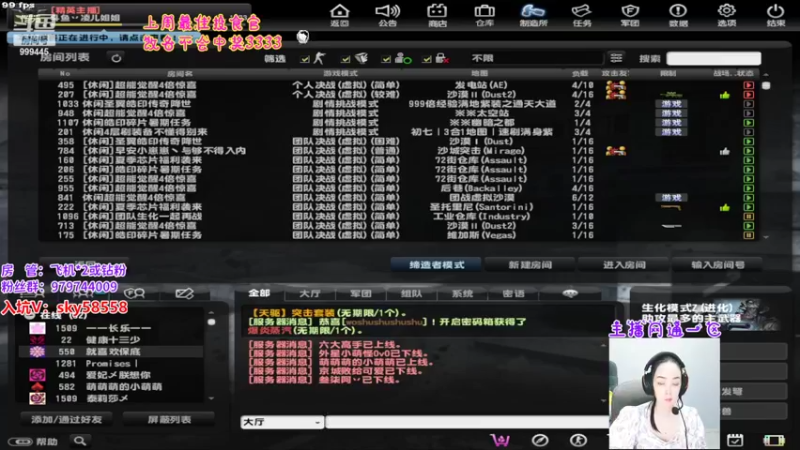The width and height of the screenshot is (800, 450).
Task: Click the room list scroll down arrow
Action: (x=766, y=237)
